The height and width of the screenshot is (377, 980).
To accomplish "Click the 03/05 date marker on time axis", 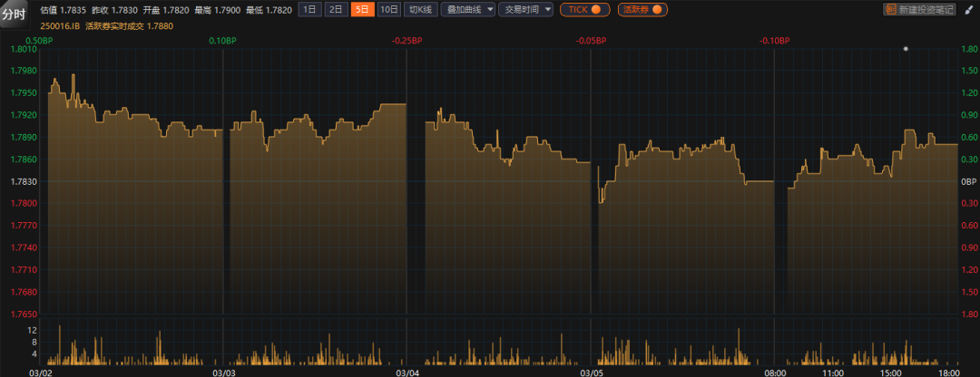I will pos(591,372).
